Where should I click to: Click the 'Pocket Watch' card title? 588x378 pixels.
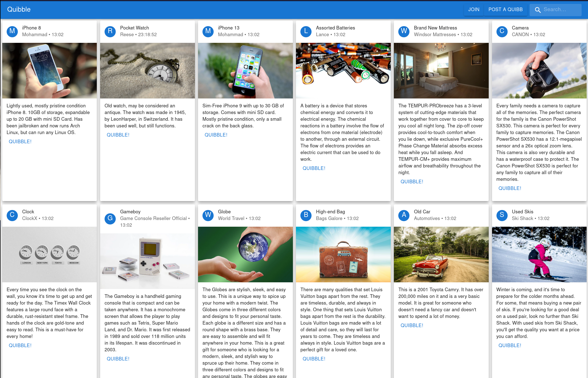tap(135, 28)
